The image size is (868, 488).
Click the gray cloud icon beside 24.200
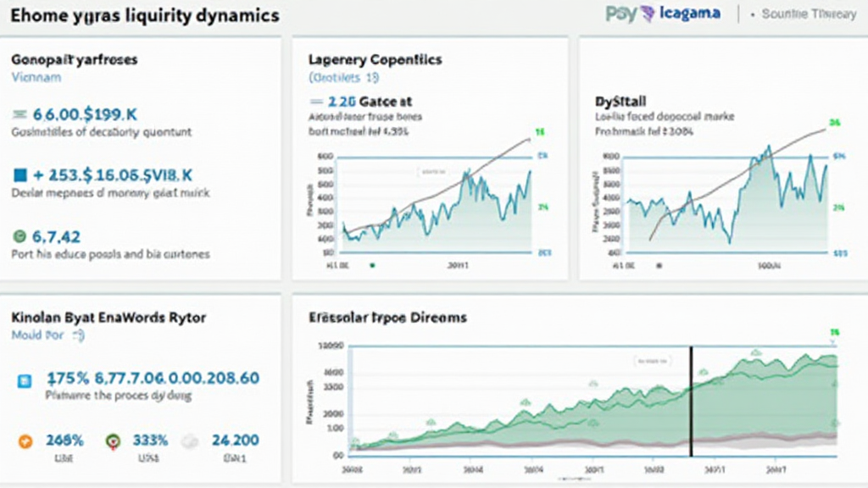(190, 441)
